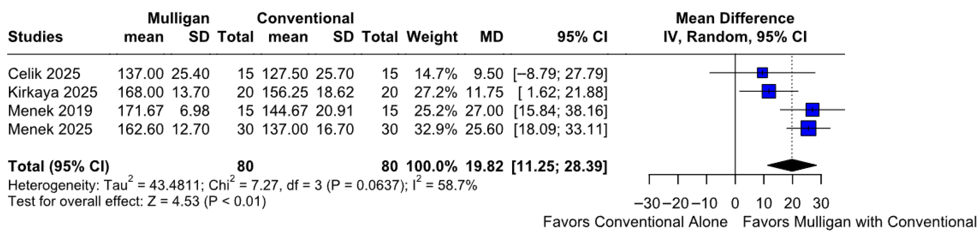Click "Favors Conventional Alone" axis label

click(x=635, y=222)
